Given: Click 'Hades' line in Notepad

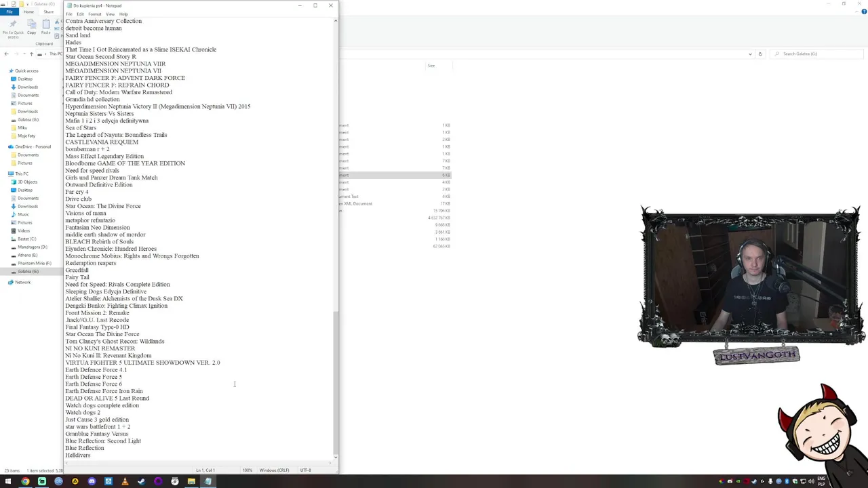Looking at the screenshot, I should [73, 42].
